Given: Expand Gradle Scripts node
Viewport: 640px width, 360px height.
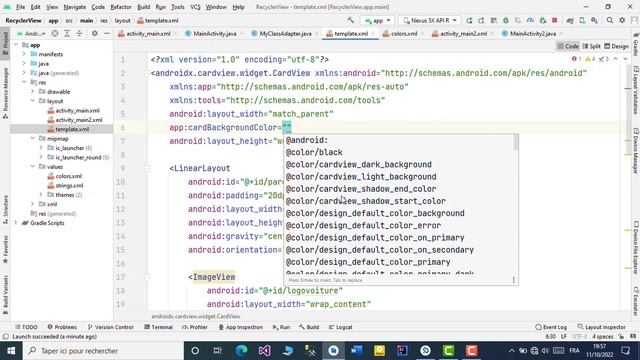Looking at the screenshot, I should (16, 223).
